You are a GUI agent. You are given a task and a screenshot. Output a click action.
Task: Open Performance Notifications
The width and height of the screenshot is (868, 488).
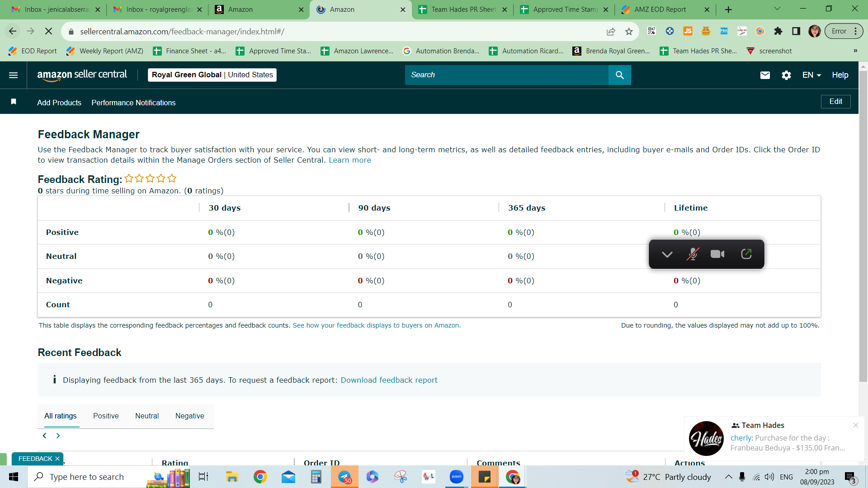133,103
